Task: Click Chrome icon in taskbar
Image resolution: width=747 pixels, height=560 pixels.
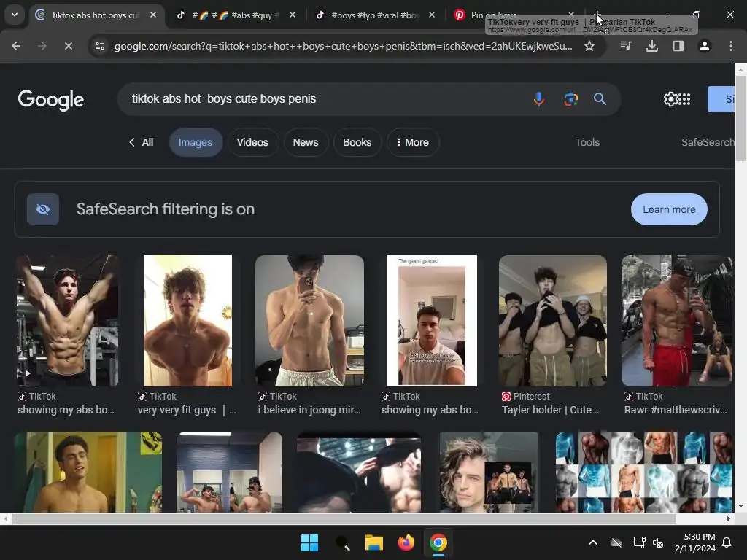Action: pyautogui.click(x=438, y=542)
